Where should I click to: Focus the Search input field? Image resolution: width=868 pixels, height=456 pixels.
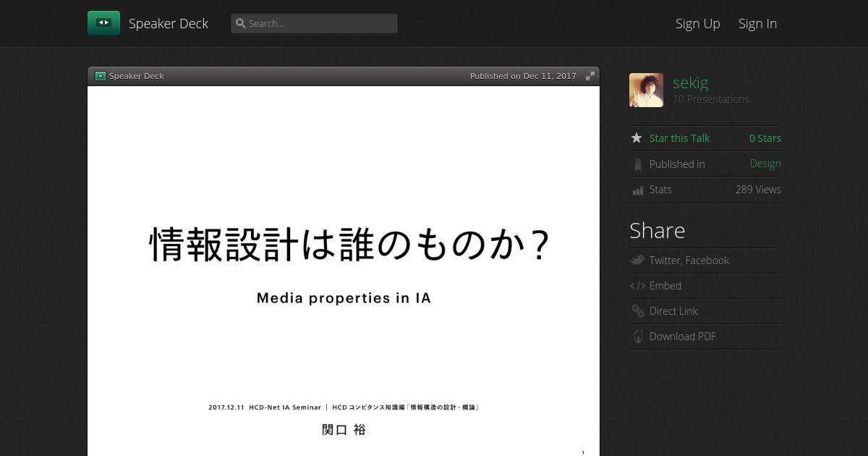click(314, 23)
